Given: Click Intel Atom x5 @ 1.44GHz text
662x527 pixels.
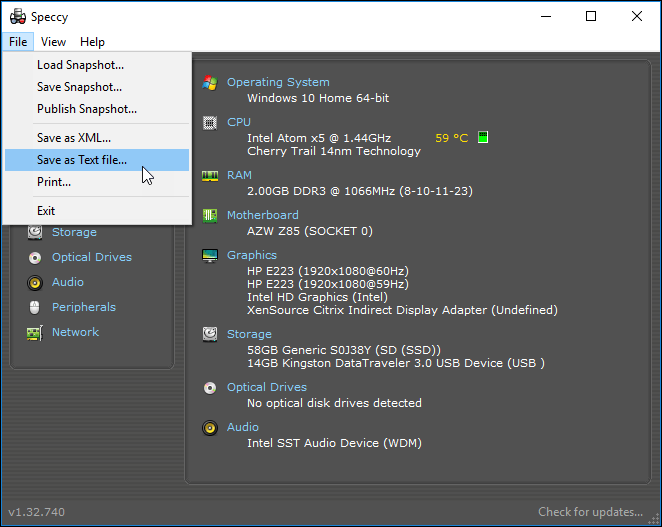Looking at the screenshot, I should [319, 138].
